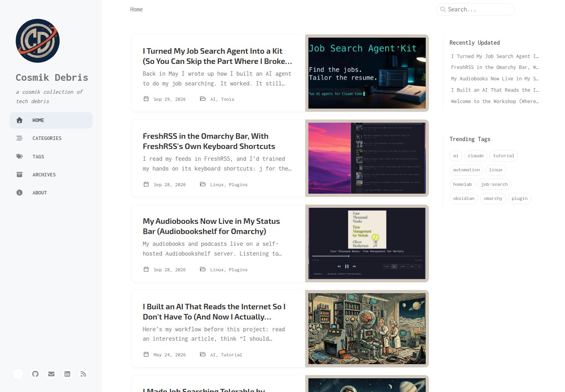565x392 pixels.
Task: Select the 'job-search' trending tag
Action: pos(494,184)
